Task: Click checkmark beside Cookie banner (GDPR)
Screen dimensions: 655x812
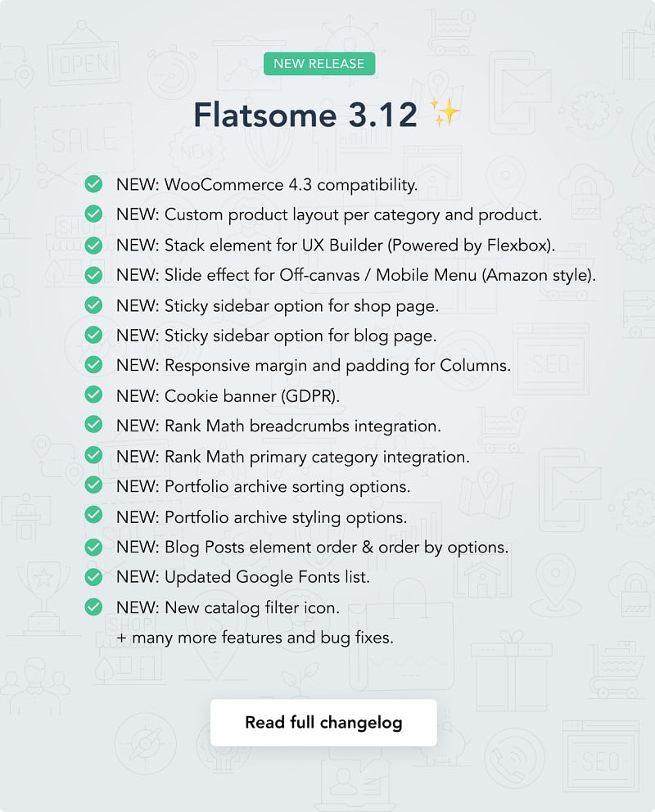Action: point(93,395)
